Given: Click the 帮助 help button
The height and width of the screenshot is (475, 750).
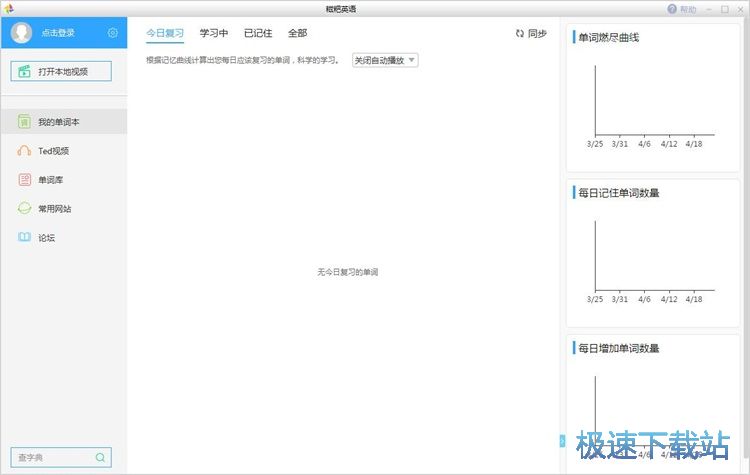Looking at the screenshot, I should (x=682, y=9).
